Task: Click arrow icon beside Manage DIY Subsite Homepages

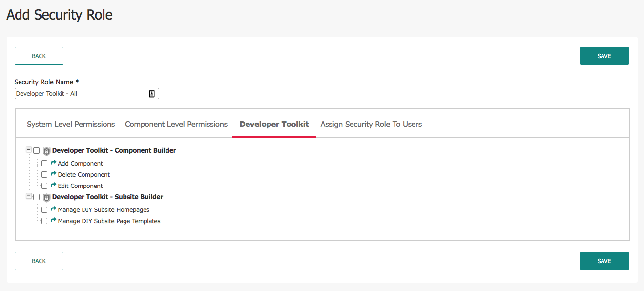Action: point(54,209)
